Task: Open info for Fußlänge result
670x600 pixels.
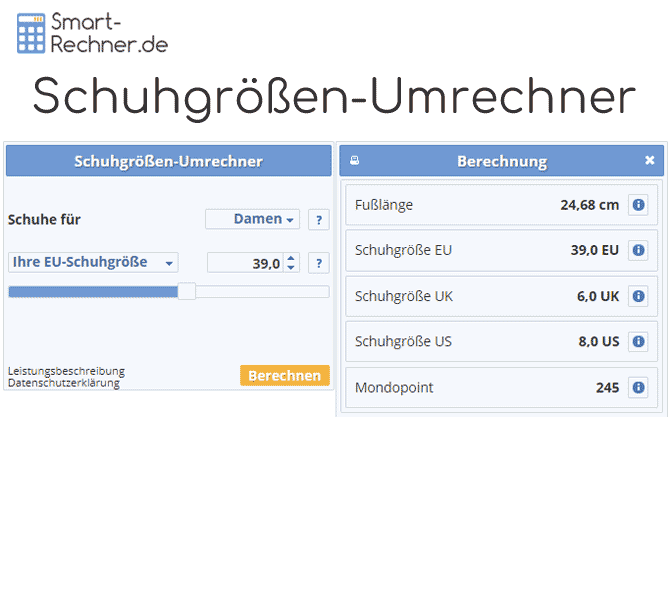Action: click(638, 205)
